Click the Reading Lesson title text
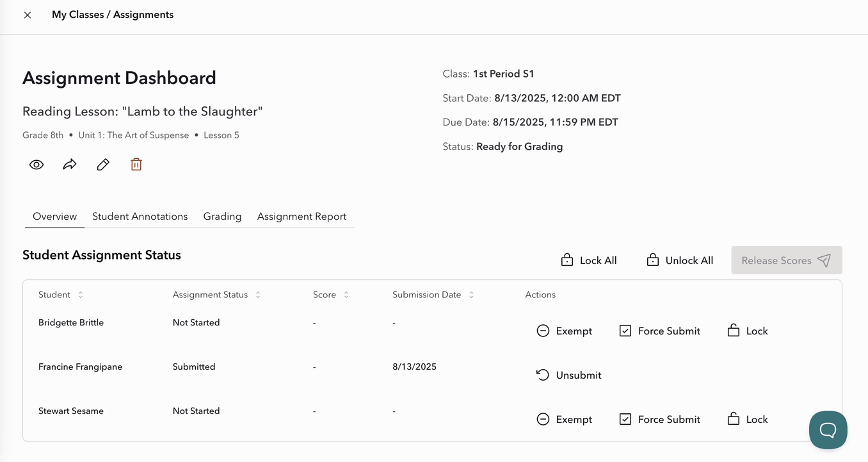This screenshot has width=868, height=462. tap(143, 111)
